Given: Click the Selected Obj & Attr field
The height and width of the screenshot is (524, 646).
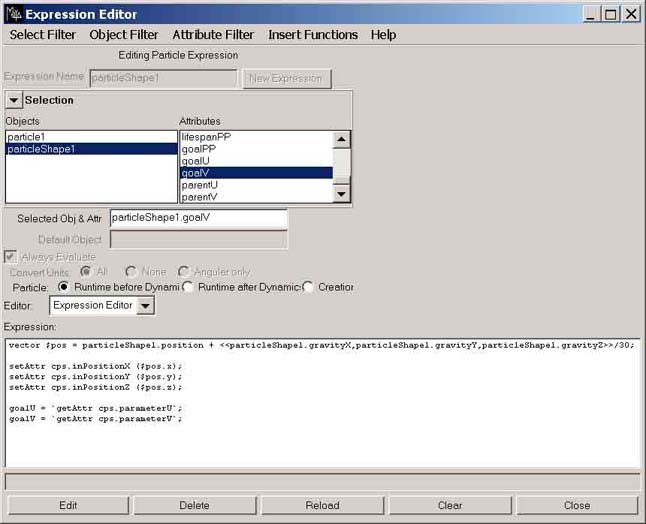Looking at the screenshot, I should pos(198,218).
